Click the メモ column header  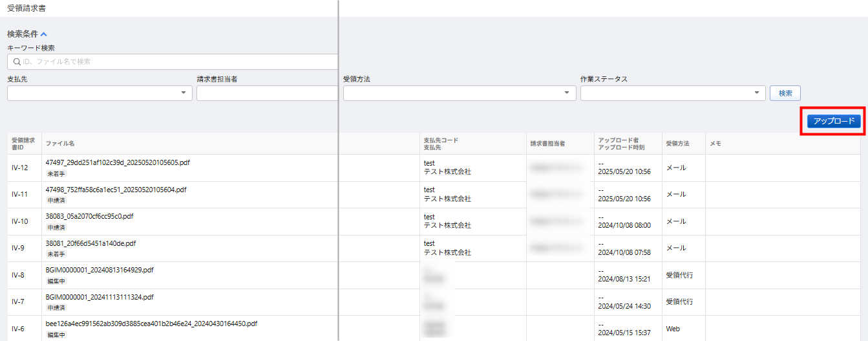click(x=715, y=144)
